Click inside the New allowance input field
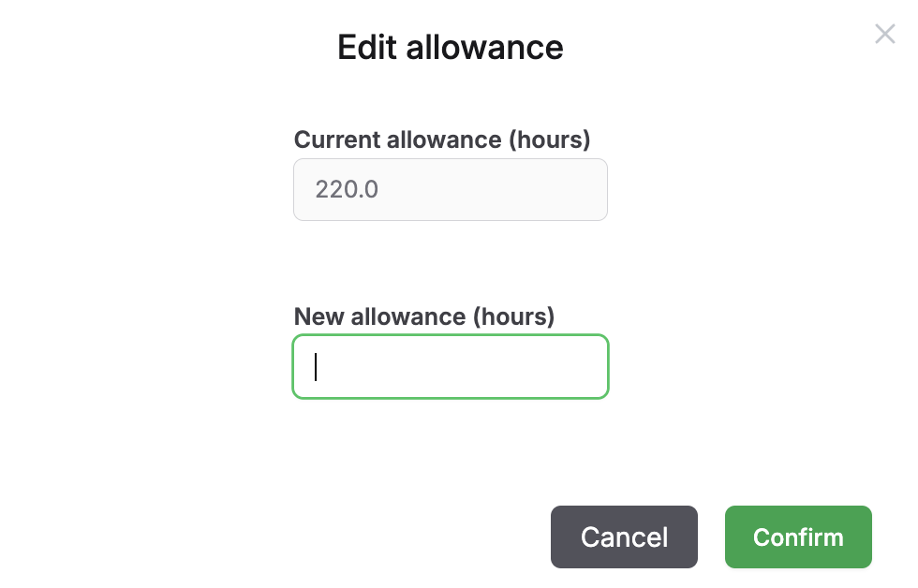The width and height of the screenshot is (918, 588). [x=450, y=366]
